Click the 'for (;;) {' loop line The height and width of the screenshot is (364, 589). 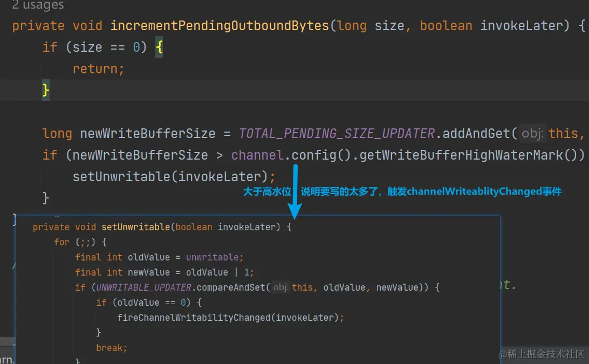[80, 242]
